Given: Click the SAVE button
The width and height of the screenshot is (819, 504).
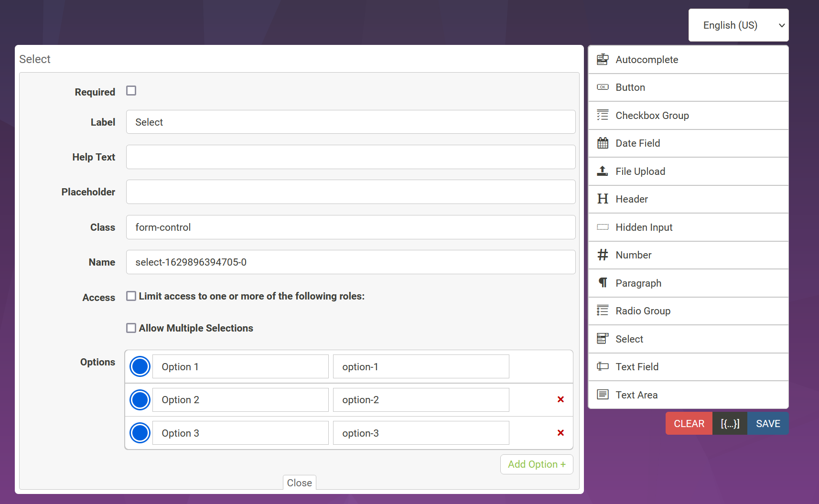Looking at the screenshot, I should 768,423.
